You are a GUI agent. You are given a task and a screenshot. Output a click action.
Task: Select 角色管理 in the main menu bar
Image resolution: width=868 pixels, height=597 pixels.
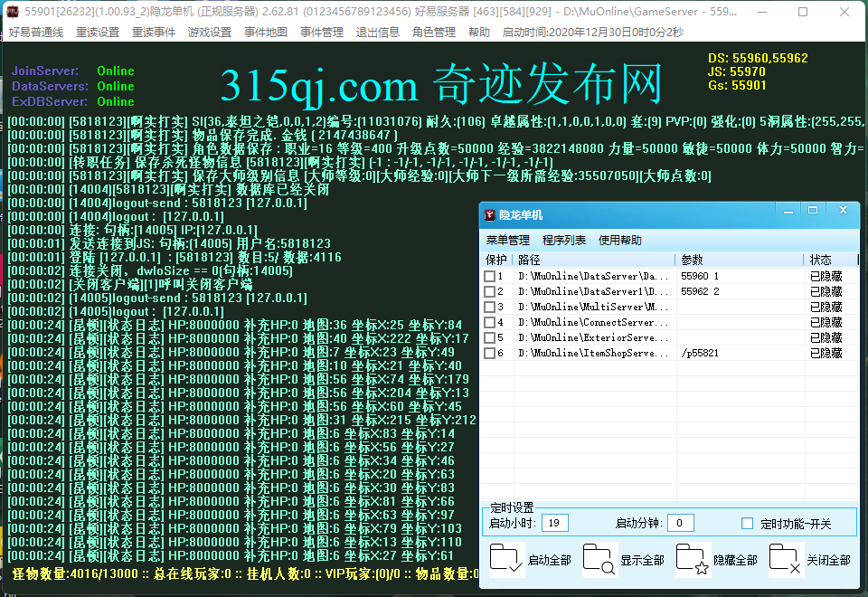pyautogui.click(x=433, y=32)
